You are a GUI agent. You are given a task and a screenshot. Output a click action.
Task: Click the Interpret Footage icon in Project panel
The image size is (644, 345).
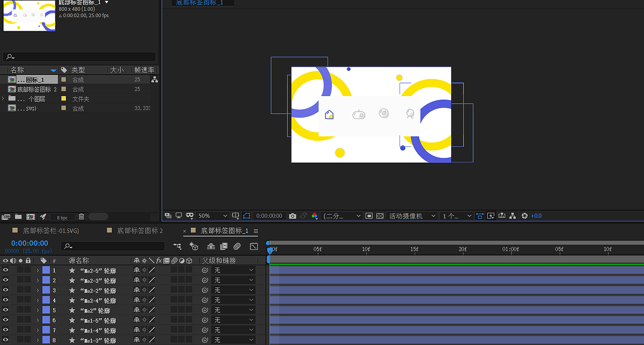(x=6, y=217)
